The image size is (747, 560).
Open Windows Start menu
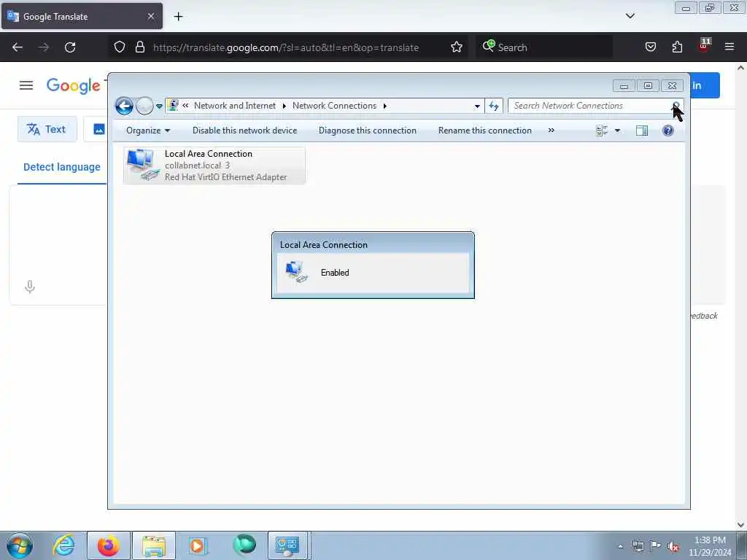pos(20,545)
